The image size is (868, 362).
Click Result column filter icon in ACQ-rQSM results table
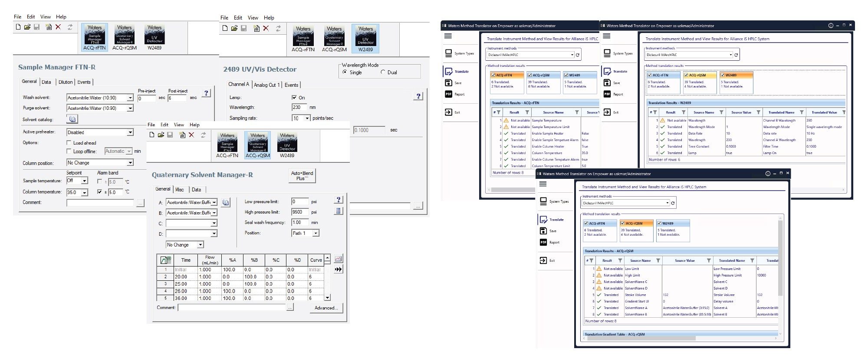620,260
